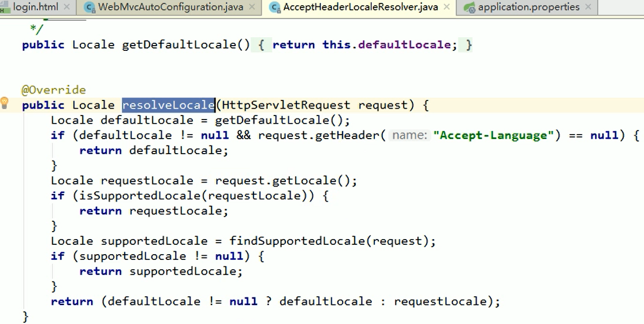This screenshot has height=324, width=644.
Task: Click the findSupportedLocale method call
Action: (x=297, y=241)
